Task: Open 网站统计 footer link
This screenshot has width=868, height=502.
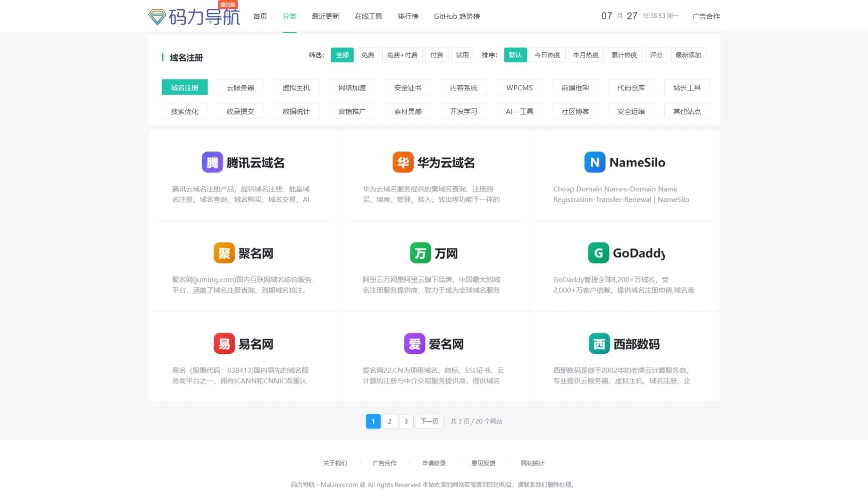Action: pos(532,463)
